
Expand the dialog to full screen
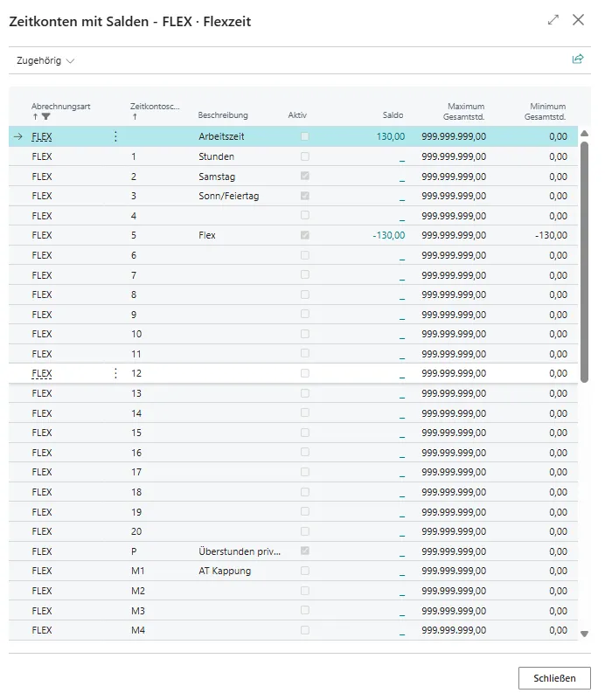pyautogui.click(x=553, y=20)
